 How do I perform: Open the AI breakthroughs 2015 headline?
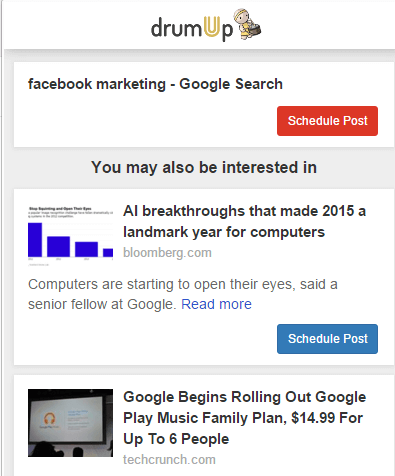point(244,221)
